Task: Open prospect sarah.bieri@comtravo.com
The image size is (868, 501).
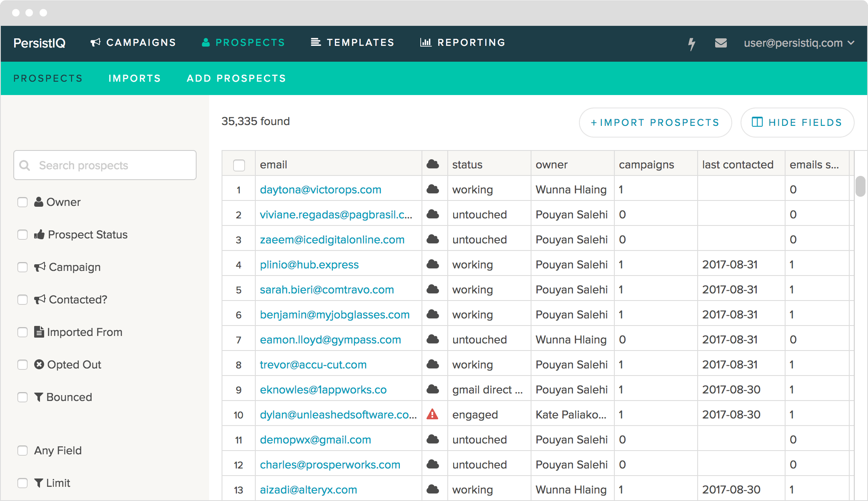Action: [327, 290]
